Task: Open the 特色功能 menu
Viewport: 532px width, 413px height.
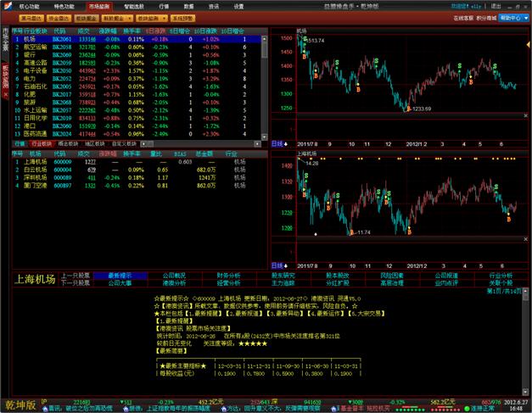Action: coord(64,7)
